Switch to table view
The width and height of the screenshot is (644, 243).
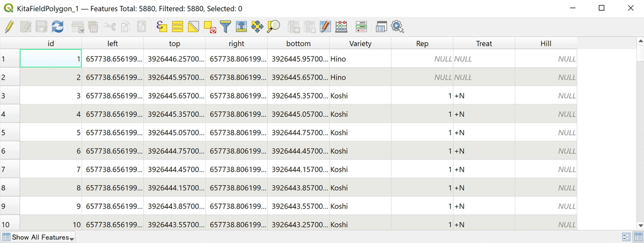(638, 237)
